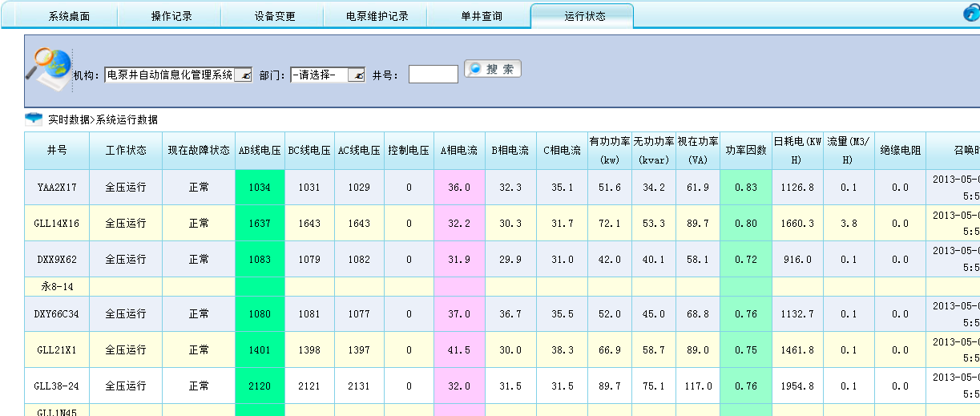Click the pink 41.5 A相电流 cell
The image size is (980, 416).
click(459, 350)
